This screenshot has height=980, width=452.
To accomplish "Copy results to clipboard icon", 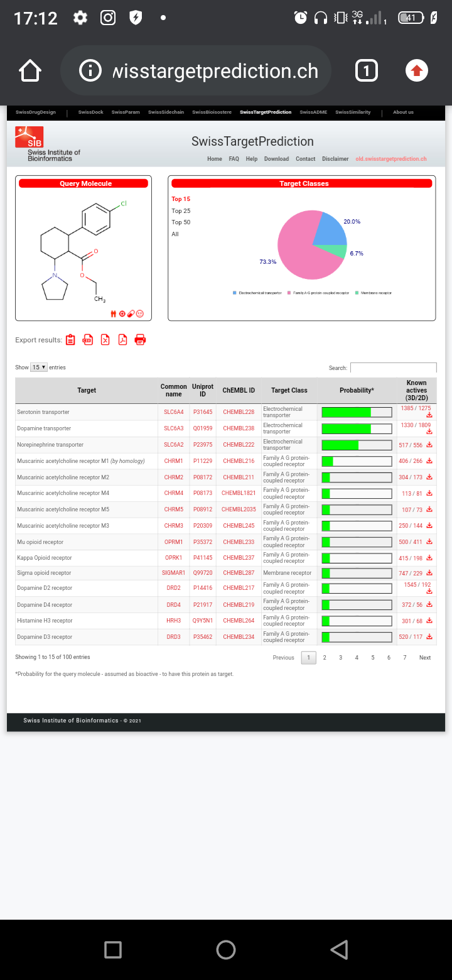I will click(x=70, y=340).
